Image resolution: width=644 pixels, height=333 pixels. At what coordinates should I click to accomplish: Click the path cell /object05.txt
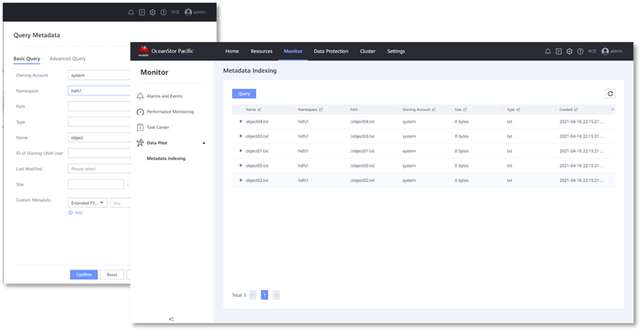[x=362, y=166]
